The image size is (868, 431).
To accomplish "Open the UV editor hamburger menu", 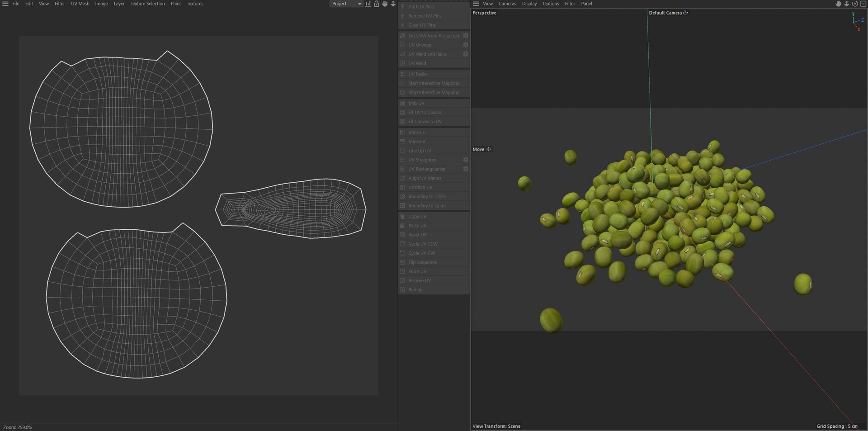I will coord(5,4).
